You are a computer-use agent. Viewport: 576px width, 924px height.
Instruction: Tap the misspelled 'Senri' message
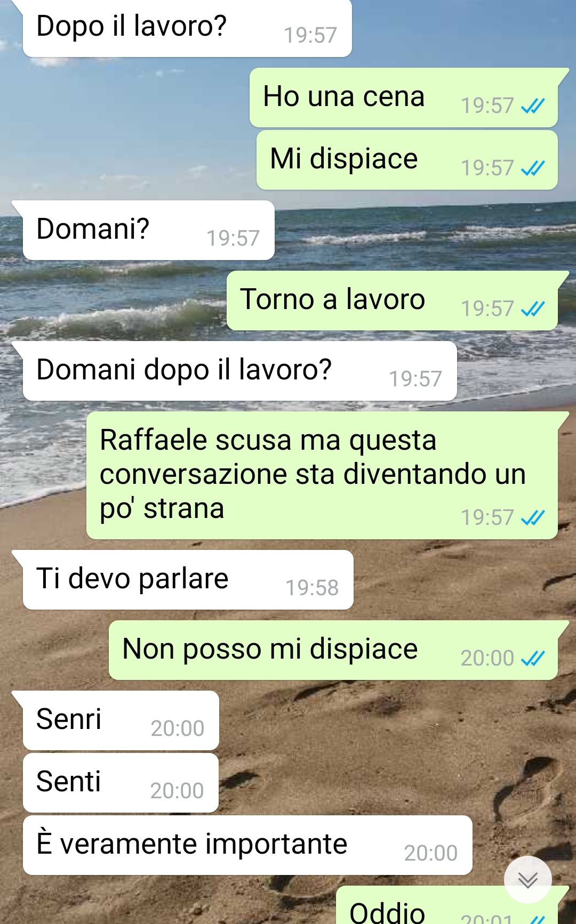coord(121,720)
